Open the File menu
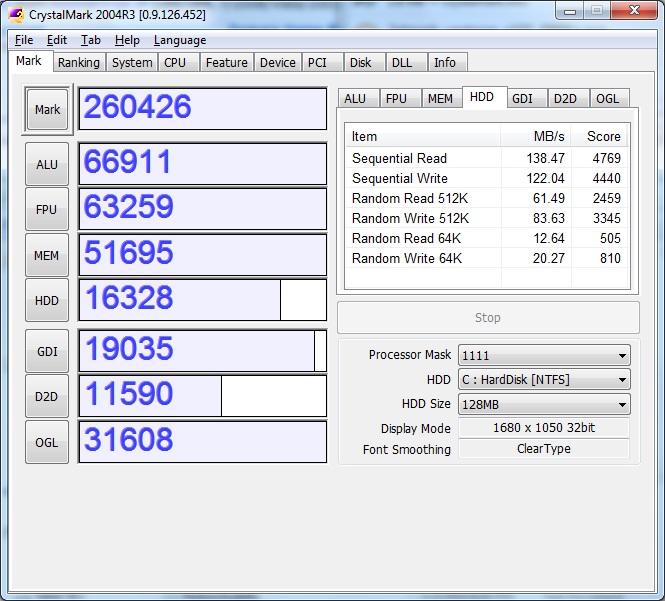This screenshot has width=665, height=601. (x=24, y=40)
